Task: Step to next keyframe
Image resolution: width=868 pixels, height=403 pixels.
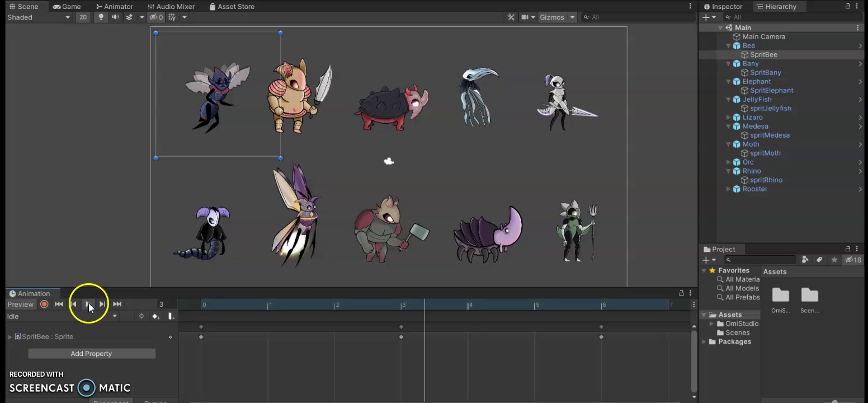Action: point(102,304)
